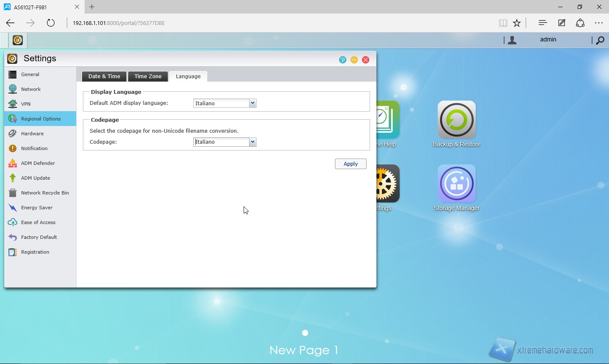This screenshot has height=364, width=609.
Task: Select Notification in the sidebar
Action: [34, 148]
